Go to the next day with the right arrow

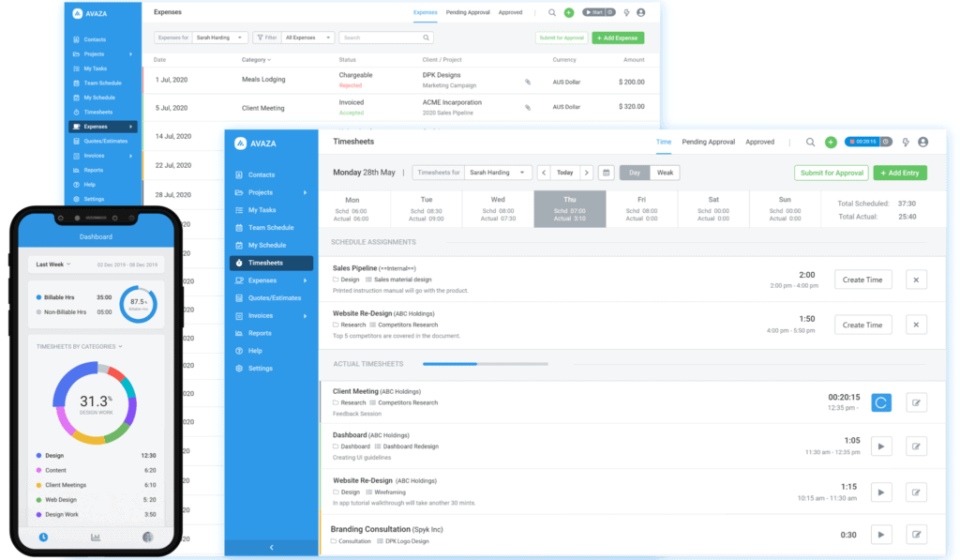click(587, 173)
